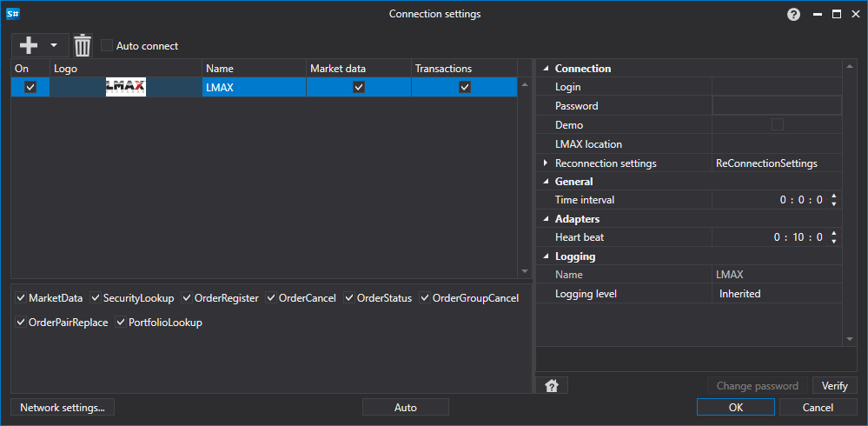
Task: Uncheck the OrderPairReplace message type
Action: click(x=21, y=323)
